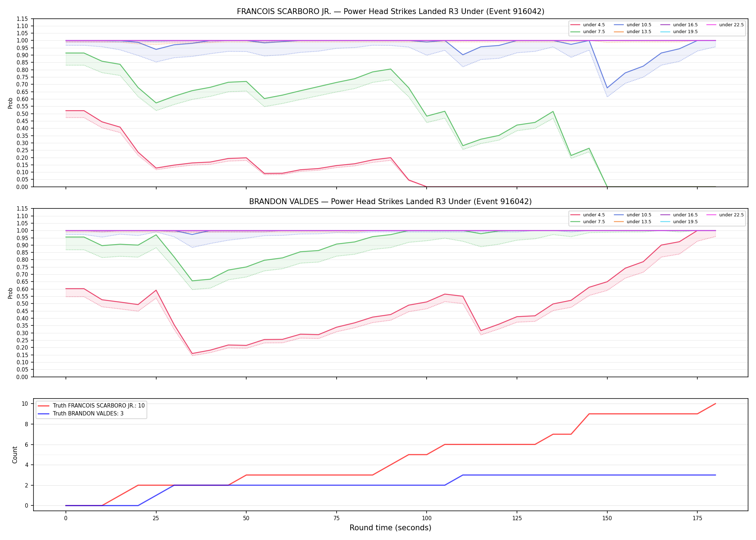Click 'under 10.5' in Brandon Valdes legend
Screen dimensions: 756x540
[x=639, y=215]
